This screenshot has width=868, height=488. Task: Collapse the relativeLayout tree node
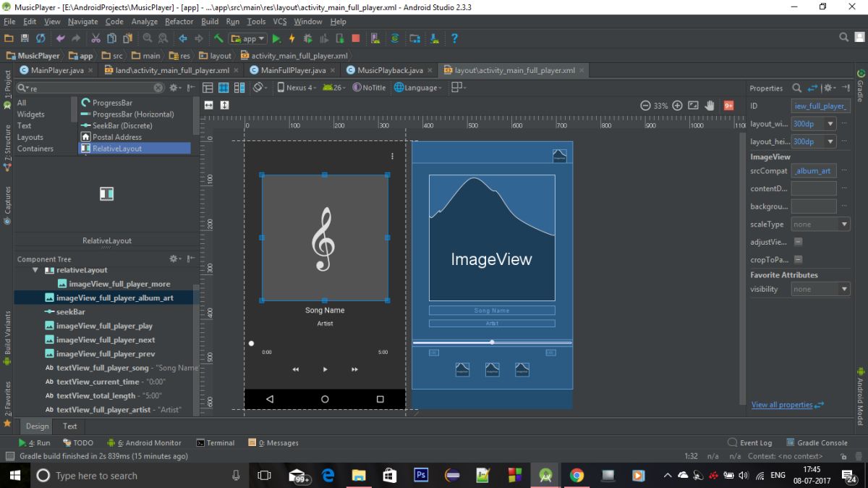[x=35, y=270]
